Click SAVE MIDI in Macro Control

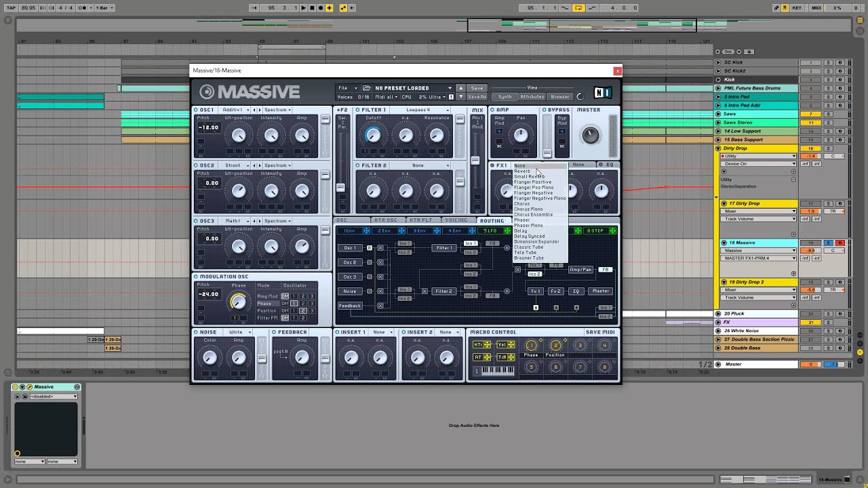tap(600, 332)
